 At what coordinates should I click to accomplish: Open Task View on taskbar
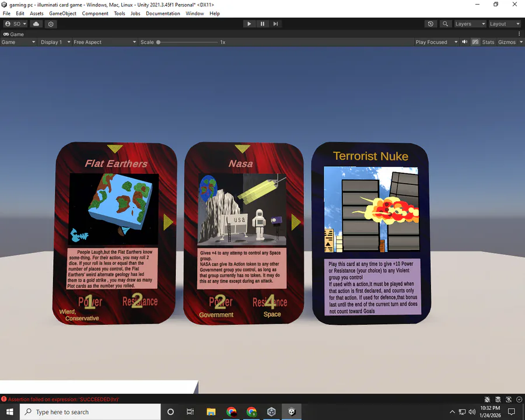click(190, 412)
